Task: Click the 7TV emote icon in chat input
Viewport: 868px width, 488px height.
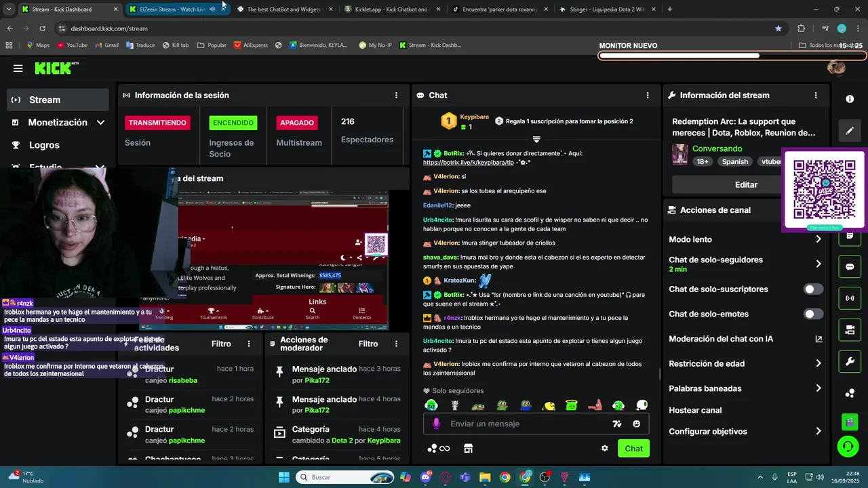Action: pyautogui.click(x=617, y=424)
